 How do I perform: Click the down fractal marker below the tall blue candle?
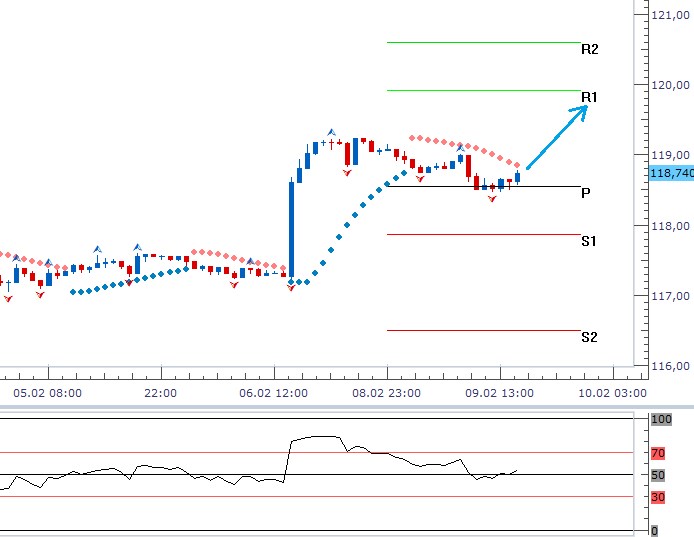pyautogui.click(x=291, y=287)
